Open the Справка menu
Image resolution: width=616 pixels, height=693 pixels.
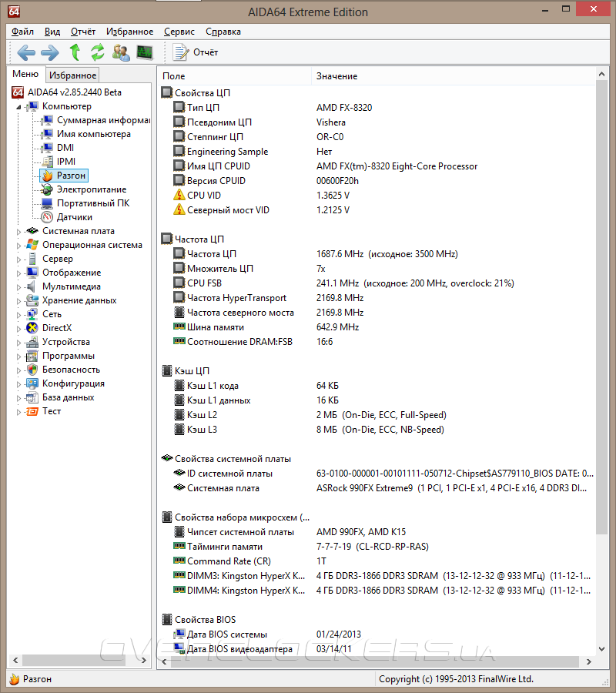pyautogui.click(x=223, y=32)
